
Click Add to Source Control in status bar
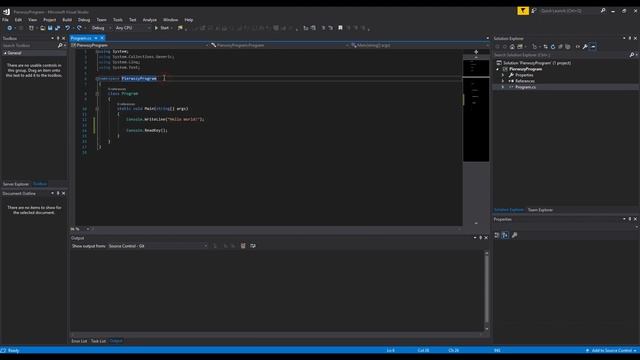(611, 350)
